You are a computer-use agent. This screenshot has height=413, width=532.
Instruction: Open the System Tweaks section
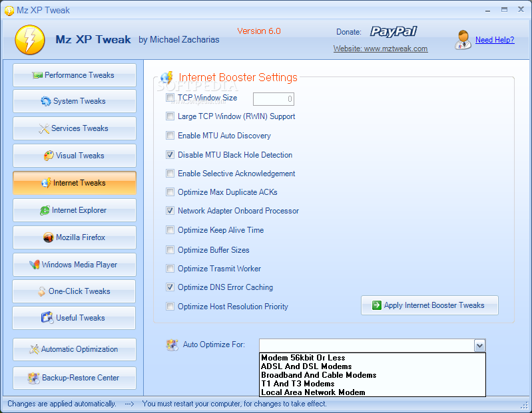tap(75, 101)
